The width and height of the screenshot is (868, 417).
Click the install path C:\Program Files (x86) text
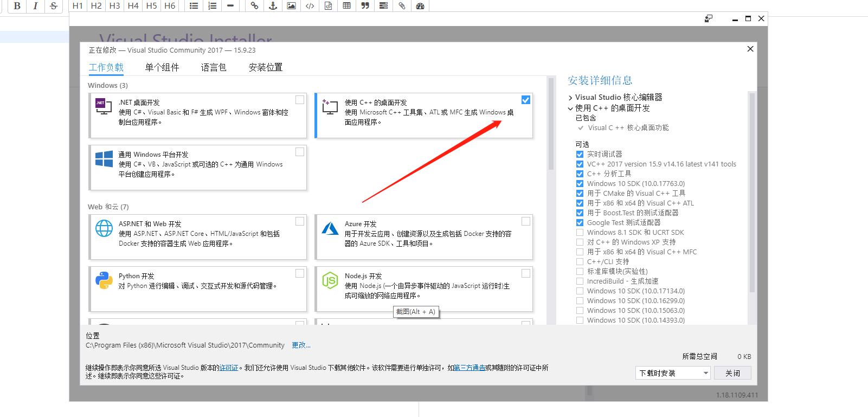185,345
